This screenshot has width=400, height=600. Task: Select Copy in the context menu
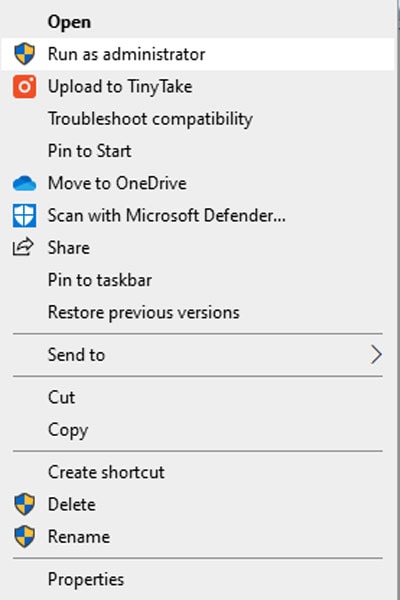(198, 429)
